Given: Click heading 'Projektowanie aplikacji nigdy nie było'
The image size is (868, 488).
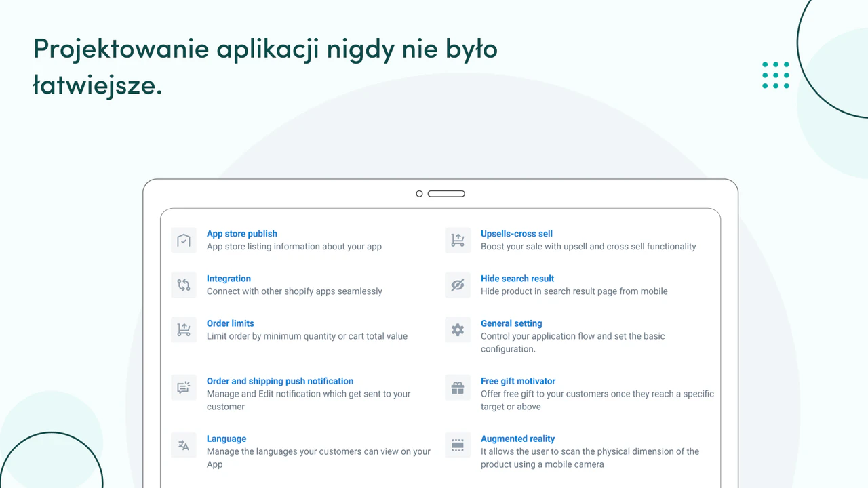Looking at the screenshot, I should (x=265, y=49).
